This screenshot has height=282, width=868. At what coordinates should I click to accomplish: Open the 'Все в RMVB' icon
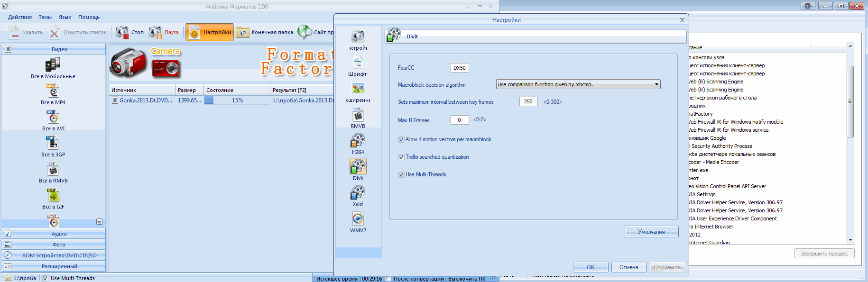click(x=53, y=169)
